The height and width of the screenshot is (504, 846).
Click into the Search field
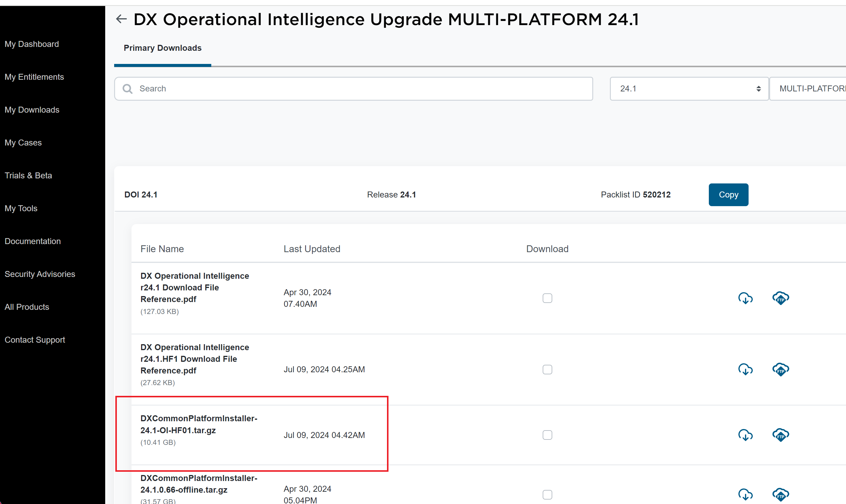pyautogui.click(x=360, y=89)
